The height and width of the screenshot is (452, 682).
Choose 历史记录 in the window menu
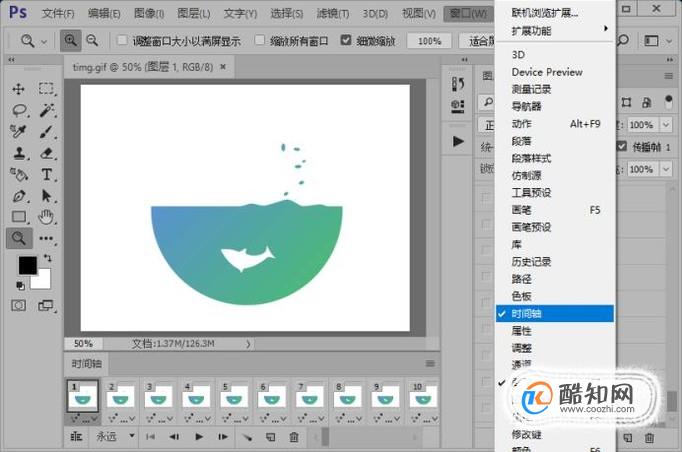pyautogui.click(x=555, y=261)
